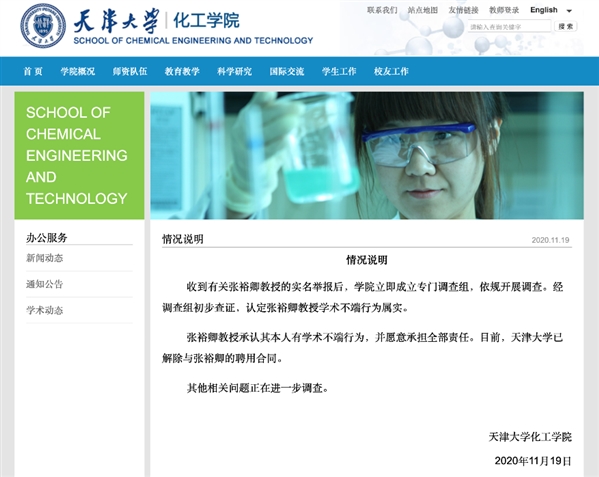
Task: Open 学院概况 menu item
Action: (78, 71)
